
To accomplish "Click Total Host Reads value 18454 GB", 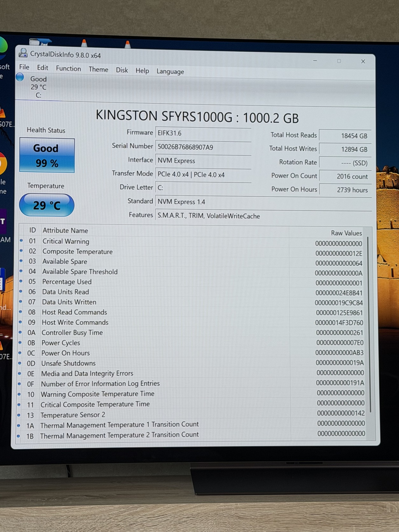I will click(x=345, y=136).
